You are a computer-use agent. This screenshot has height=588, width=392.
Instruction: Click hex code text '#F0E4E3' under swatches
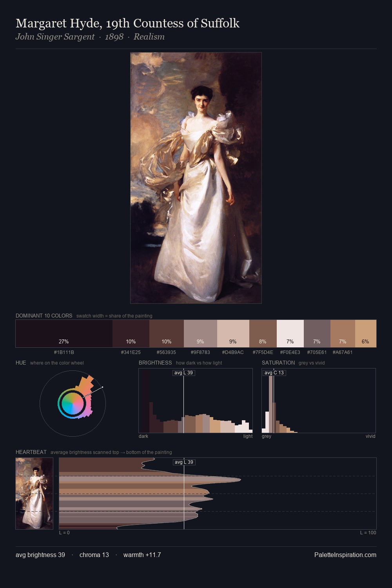tap(290, 352)
